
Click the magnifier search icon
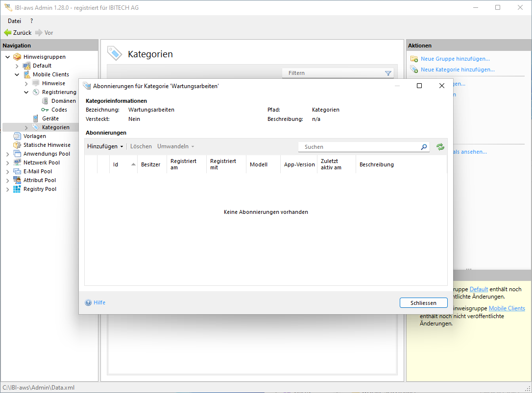[x=424, y=147]
